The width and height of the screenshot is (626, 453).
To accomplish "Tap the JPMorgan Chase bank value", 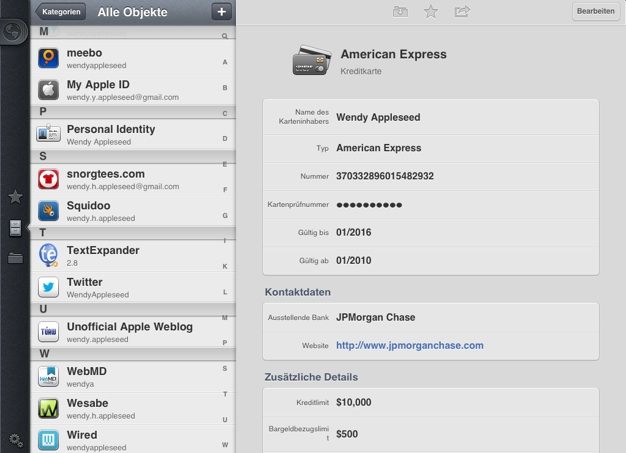I will pos(376,317).
